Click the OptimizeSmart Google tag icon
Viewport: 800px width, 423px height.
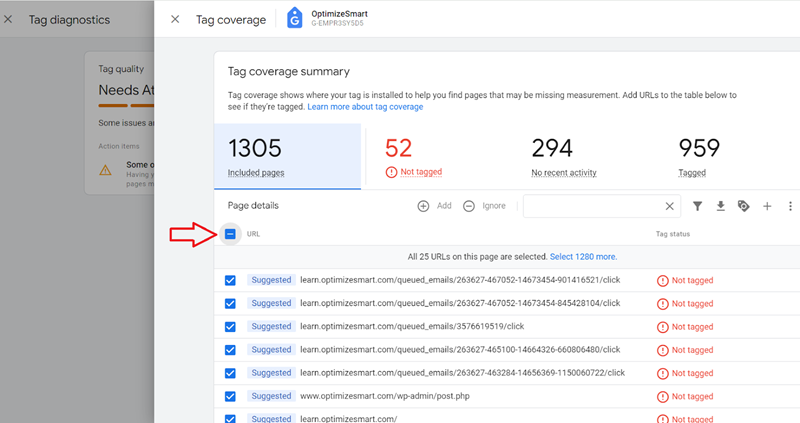(294, 18)
